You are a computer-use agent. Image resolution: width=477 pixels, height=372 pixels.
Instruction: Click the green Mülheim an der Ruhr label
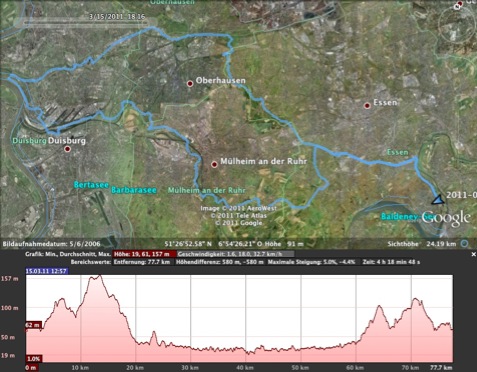[207, 191]
